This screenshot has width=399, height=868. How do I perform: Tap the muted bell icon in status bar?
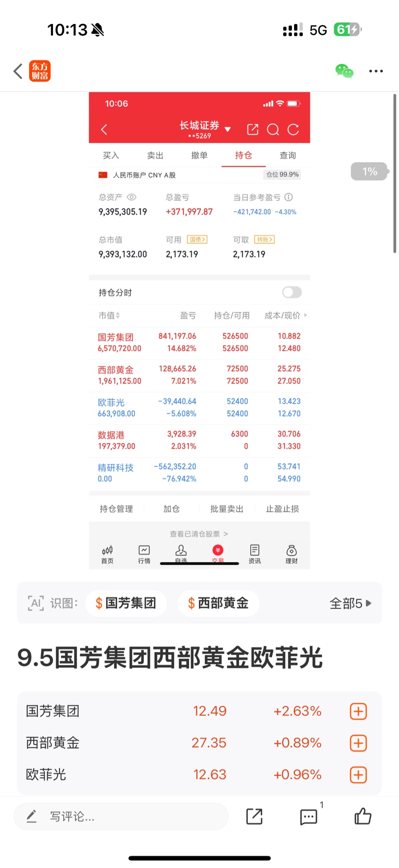click(98, 30)
